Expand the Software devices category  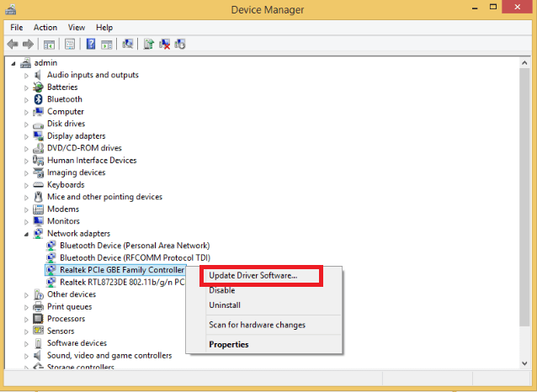click(26, 344)
